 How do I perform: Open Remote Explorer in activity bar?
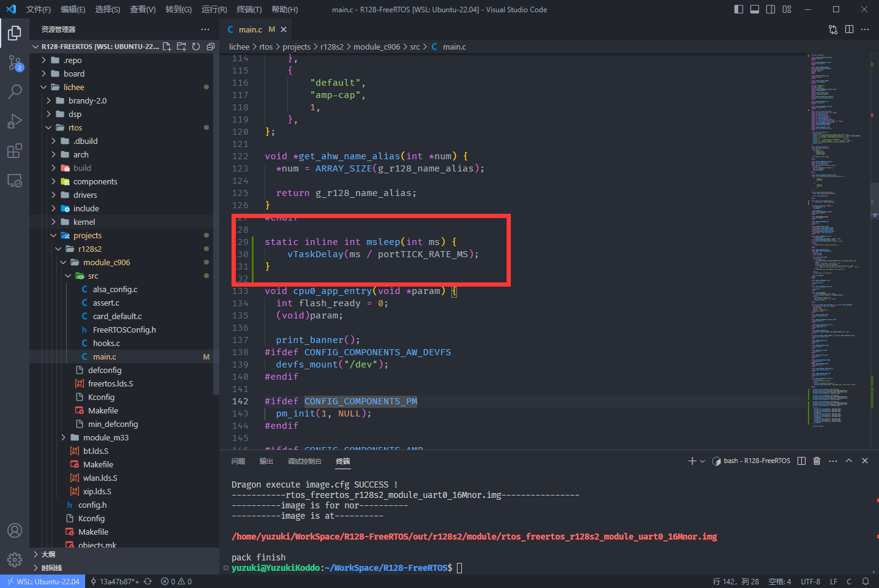coord(15,181)
